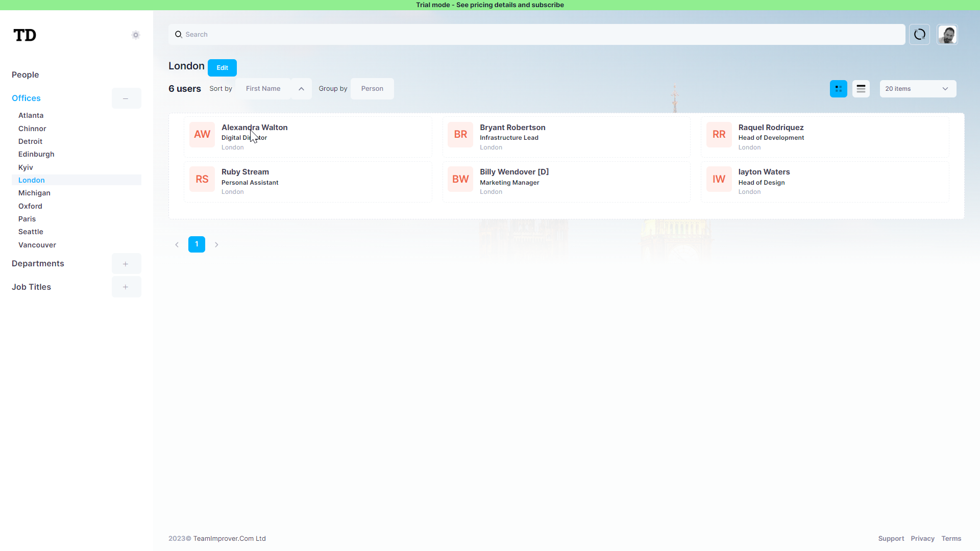Click the refresh sync icon near profile

[x=919, y=34]
